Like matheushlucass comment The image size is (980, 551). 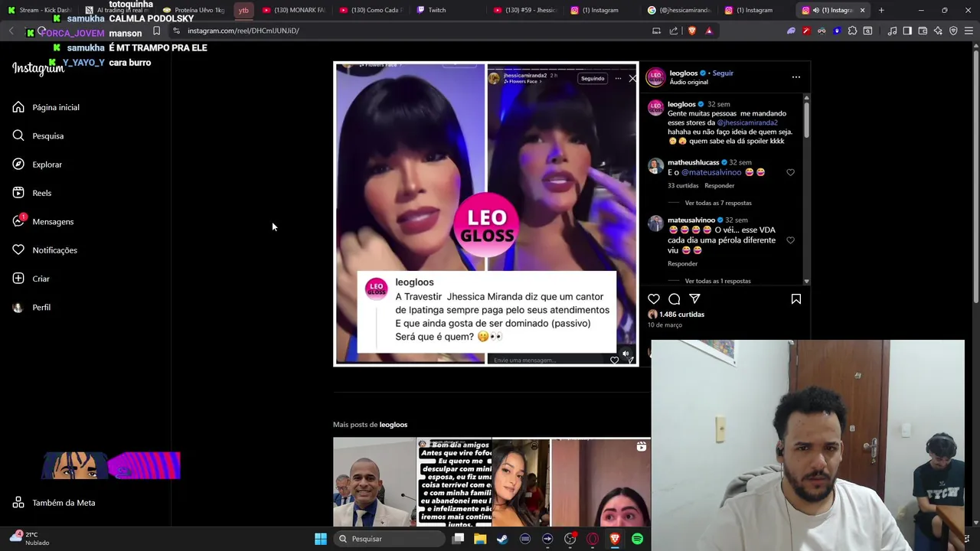pyautogui.click(x=790, y=172)
